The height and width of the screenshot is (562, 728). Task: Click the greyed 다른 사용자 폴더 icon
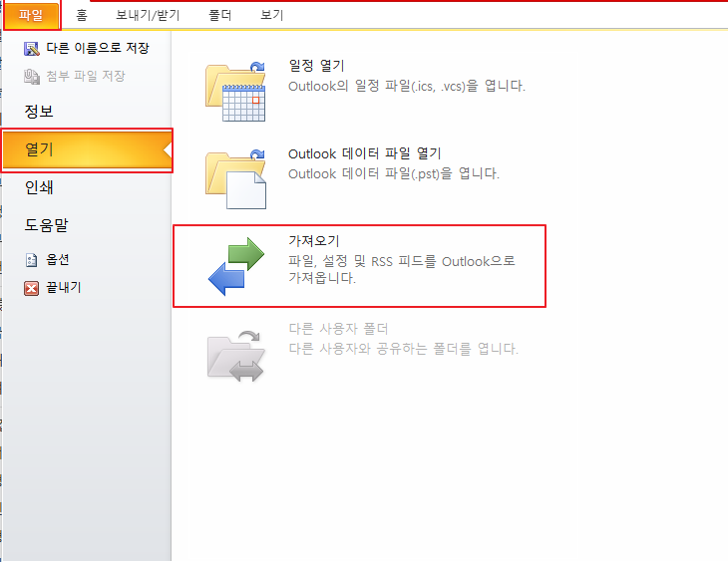click(236, 356)
